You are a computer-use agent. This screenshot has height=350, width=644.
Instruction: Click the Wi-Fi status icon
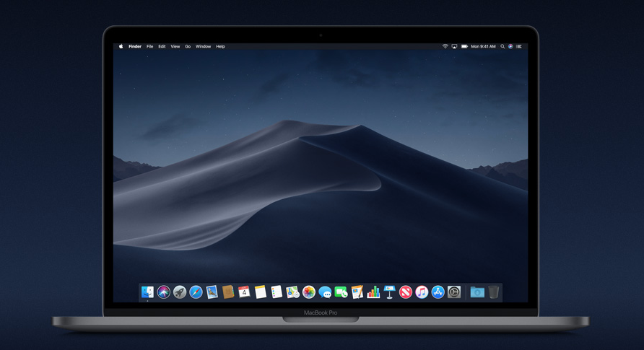tap(445, 46)
